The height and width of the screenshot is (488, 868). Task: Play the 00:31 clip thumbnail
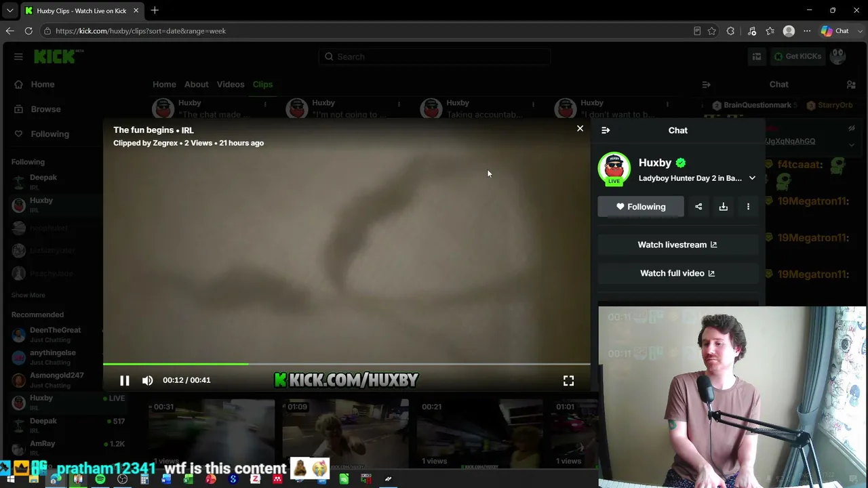click(x=212, y=432)
